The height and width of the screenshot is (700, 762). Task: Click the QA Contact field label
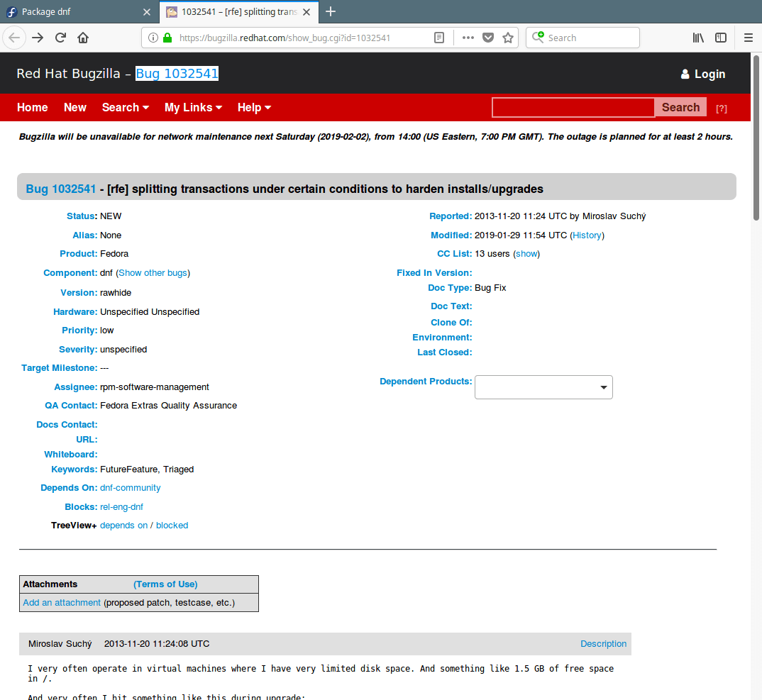71,406
